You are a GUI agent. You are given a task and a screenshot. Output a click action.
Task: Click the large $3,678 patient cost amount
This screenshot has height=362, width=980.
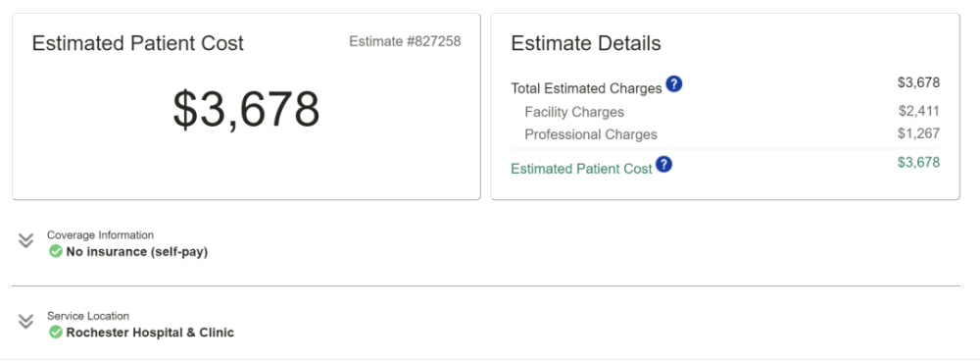(x=246, y=110)
